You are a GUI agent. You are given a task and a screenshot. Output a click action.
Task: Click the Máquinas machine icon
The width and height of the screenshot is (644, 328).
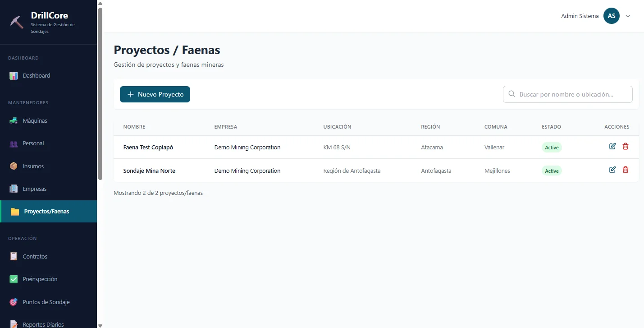tap(14, 121)
